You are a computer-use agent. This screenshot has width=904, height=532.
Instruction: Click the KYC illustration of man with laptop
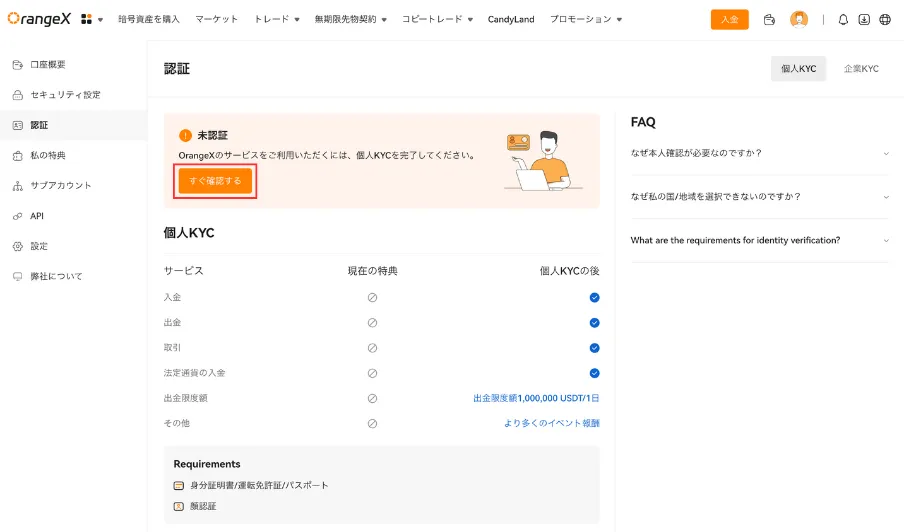(543, 161)
